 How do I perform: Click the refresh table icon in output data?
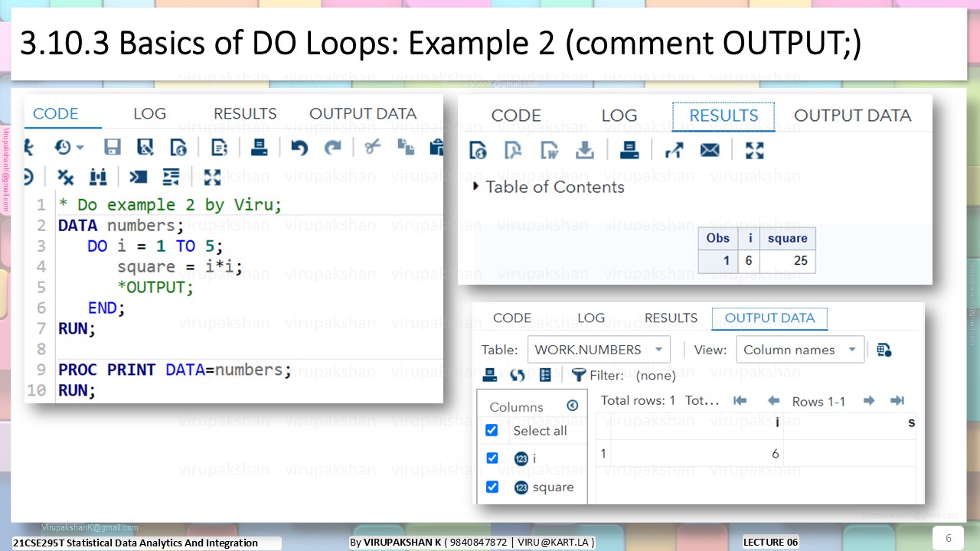pos(518,375)
